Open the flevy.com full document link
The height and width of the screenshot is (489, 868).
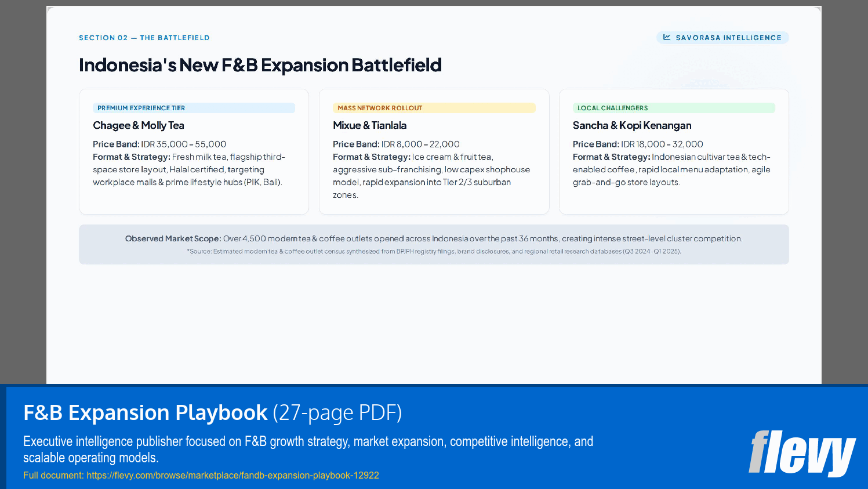tap(233, 475)
